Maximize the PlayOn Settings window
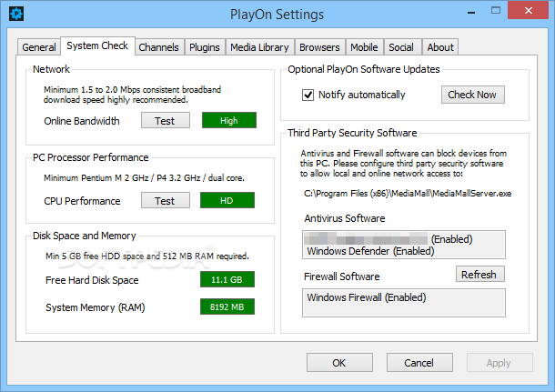The image size is (555, 392). click(496, 11)
